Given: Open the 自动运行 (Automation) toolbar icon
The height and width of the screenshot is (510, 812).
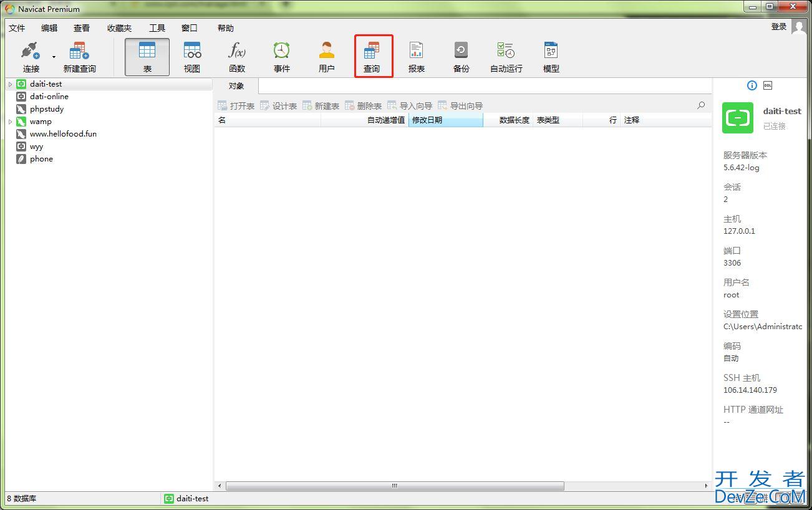Looking at the screenshot, I should pyautogui.click(x=506, y=56).
